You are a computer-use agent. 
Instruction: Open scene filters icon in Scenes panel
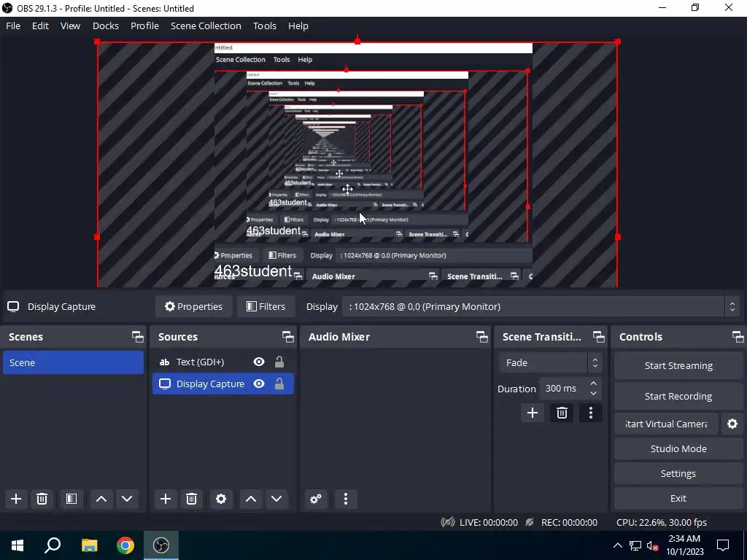pyautogui.click(x=71, y=499)
